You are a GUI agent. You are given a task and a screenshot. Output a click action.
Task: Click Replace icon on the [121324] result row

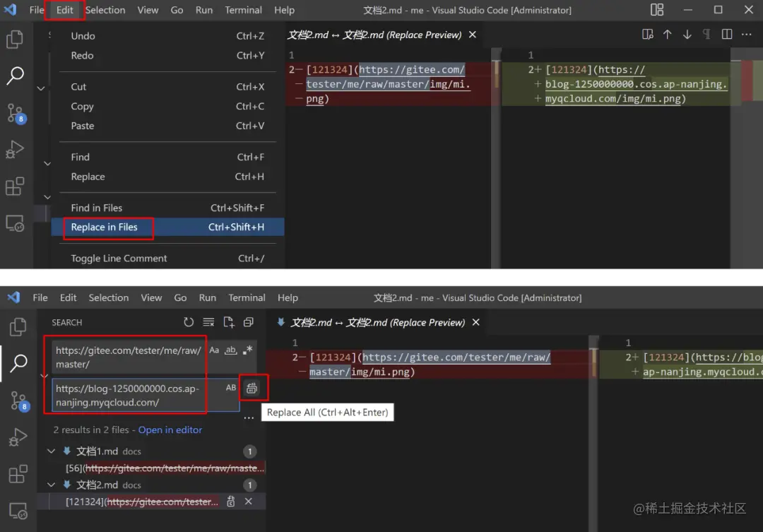coord(230,502)
